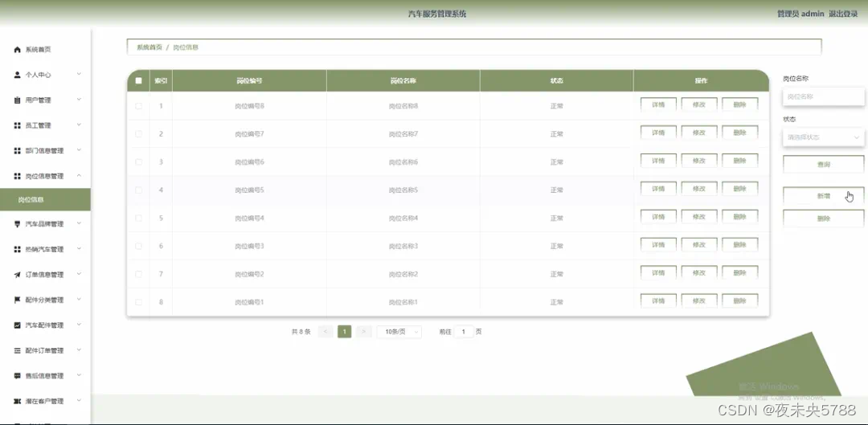Go to previous page with left arrow
Screen dimensions: 868x425
tap(325, 332)
